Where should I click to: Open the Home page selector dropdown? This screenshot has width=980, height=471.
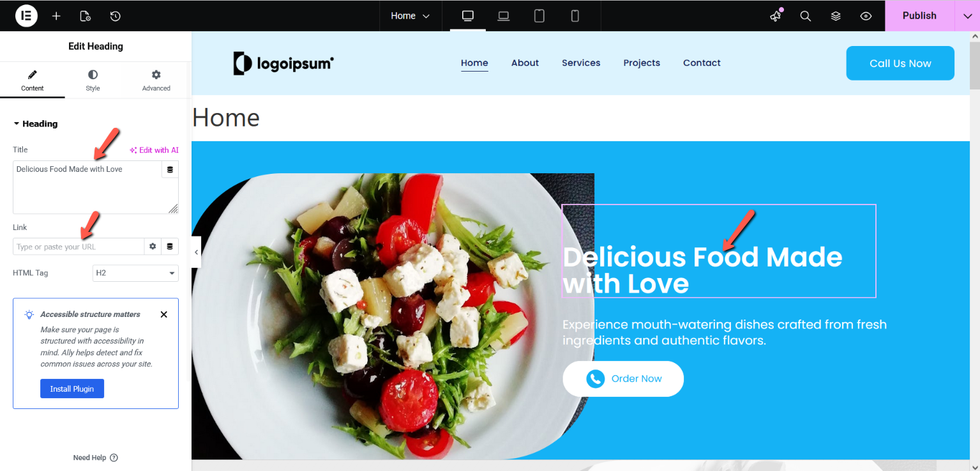click(x=411, y=16)
